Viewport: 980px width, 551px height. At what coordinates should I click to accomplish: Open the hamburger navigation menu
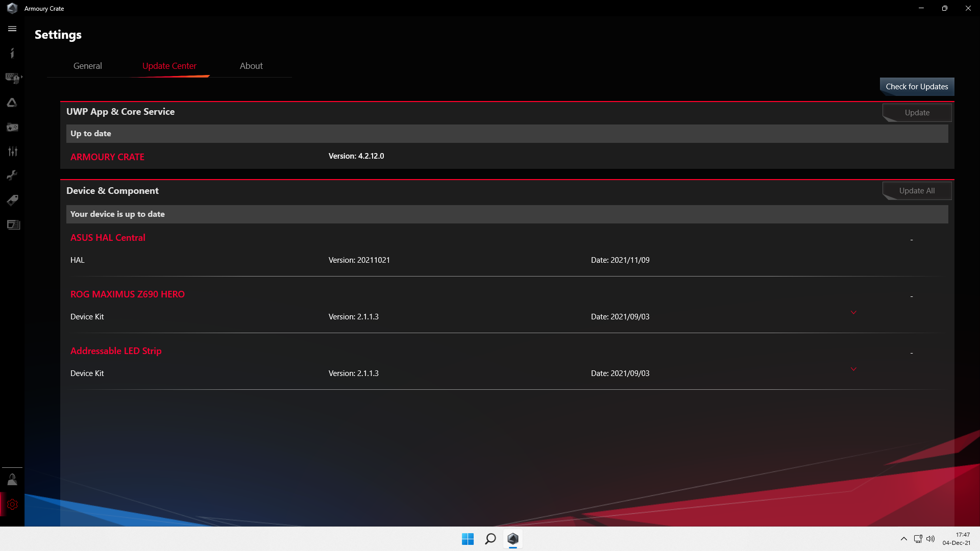tap(12, 29)
